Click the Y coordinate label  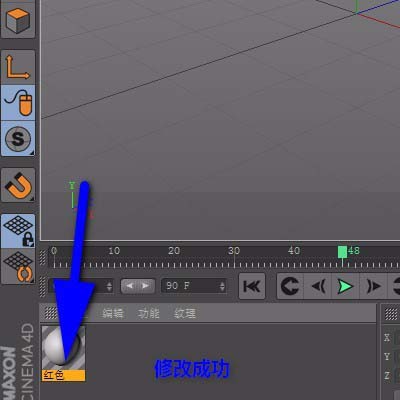click(387, 356)
